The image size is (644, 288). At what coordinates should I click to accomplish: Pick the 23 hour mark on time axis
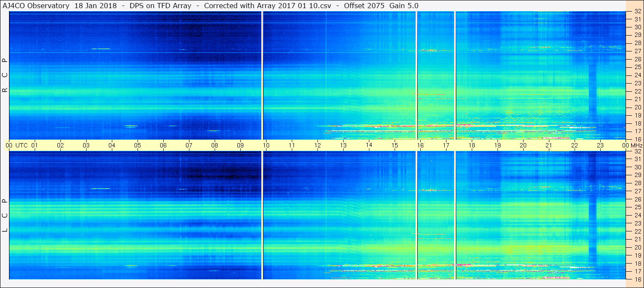coord(600,146)
